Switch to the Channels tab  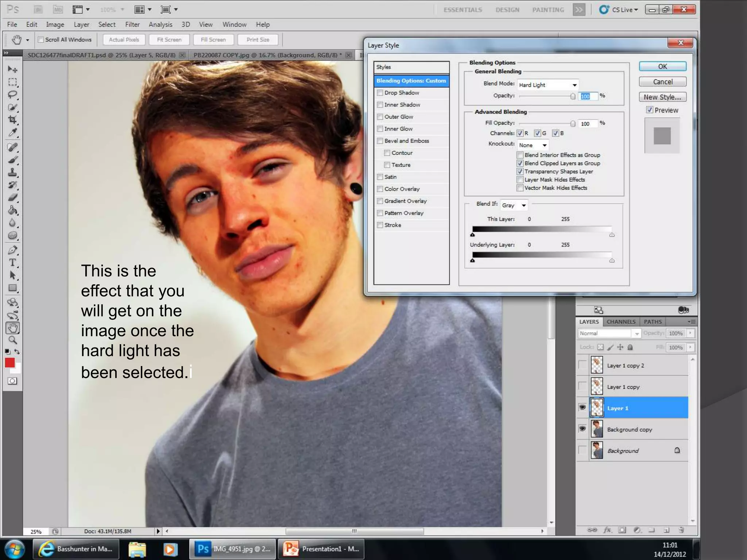621,322
